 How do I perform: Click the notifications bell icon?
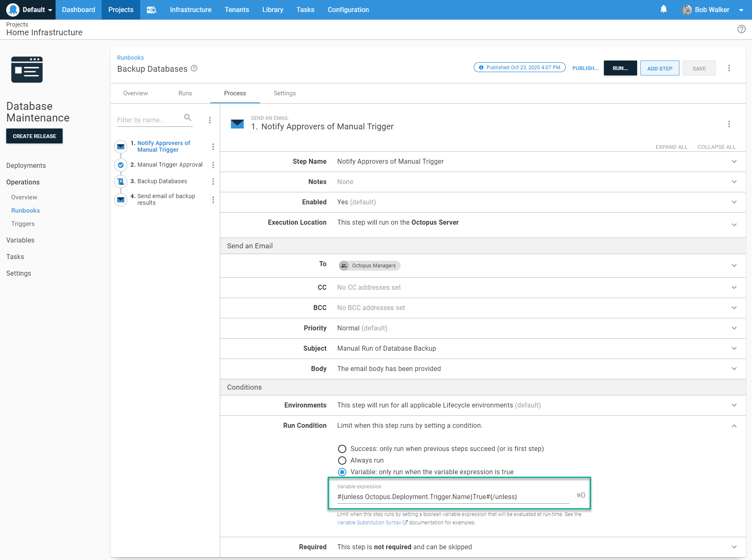pos(663,9)
